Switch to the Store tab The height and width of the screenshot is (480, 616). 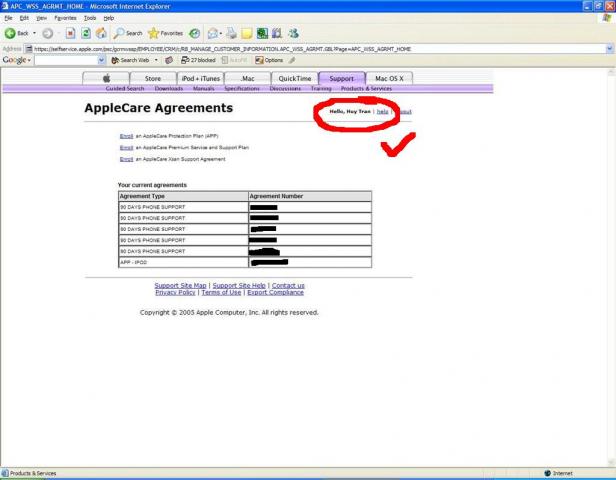[153, 78]
